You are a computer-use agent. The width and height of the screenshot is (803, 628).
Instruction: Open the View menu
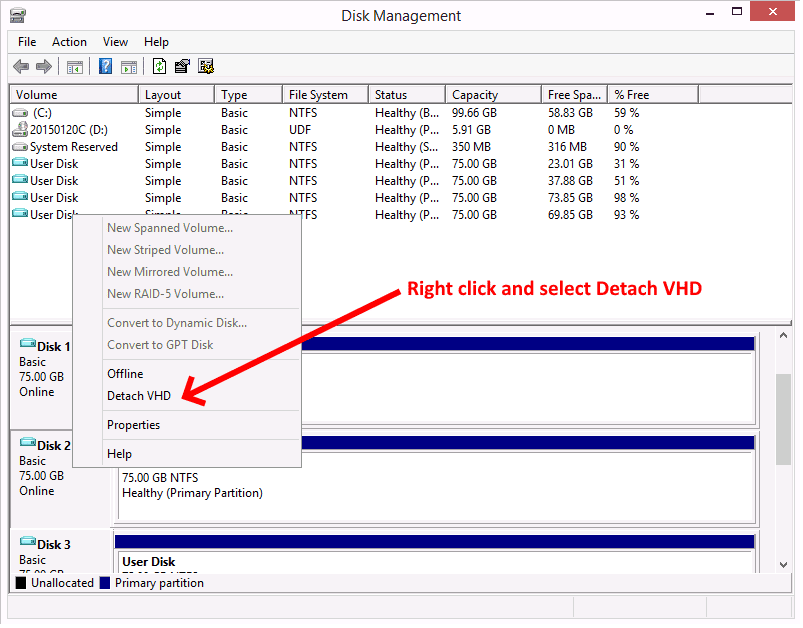pos(115,42)
